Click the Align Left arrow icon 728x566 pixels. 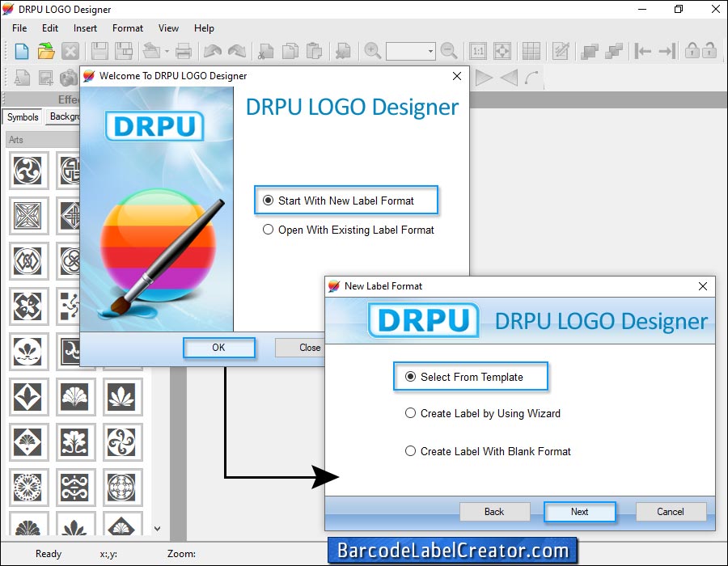pos(643,51)
